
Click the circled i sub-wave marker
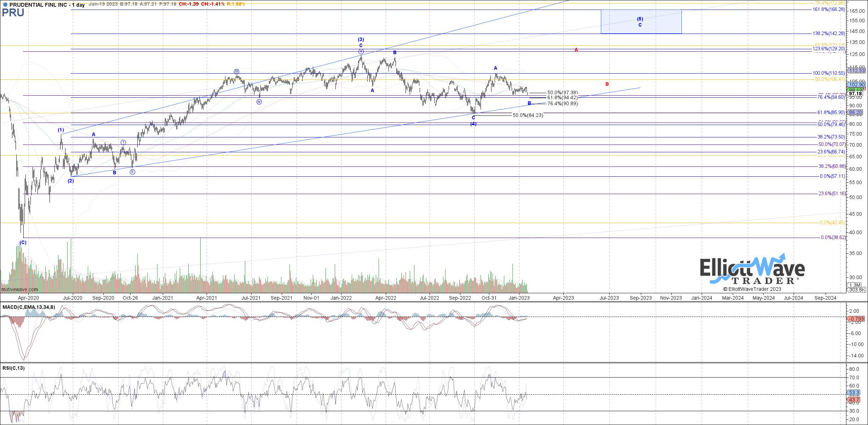[123, 142]
